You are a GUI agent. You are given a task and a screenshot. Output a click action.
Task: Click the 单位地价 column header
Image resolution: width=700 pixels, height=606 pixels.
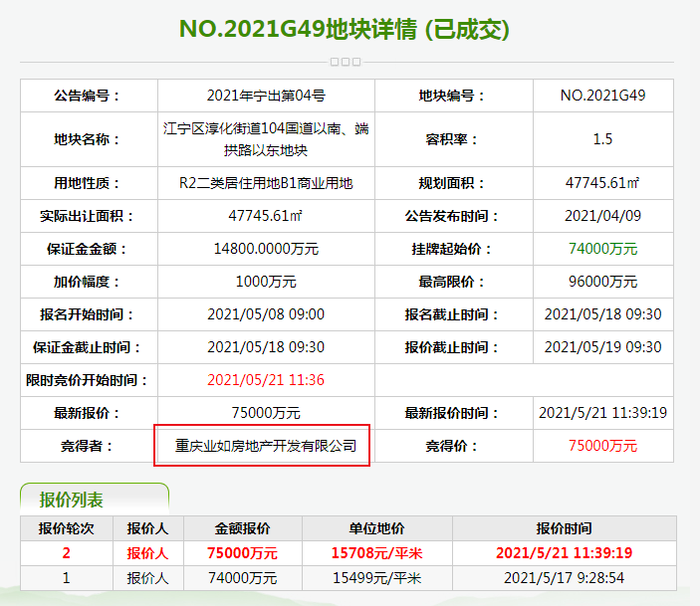[x=378, y=528]
